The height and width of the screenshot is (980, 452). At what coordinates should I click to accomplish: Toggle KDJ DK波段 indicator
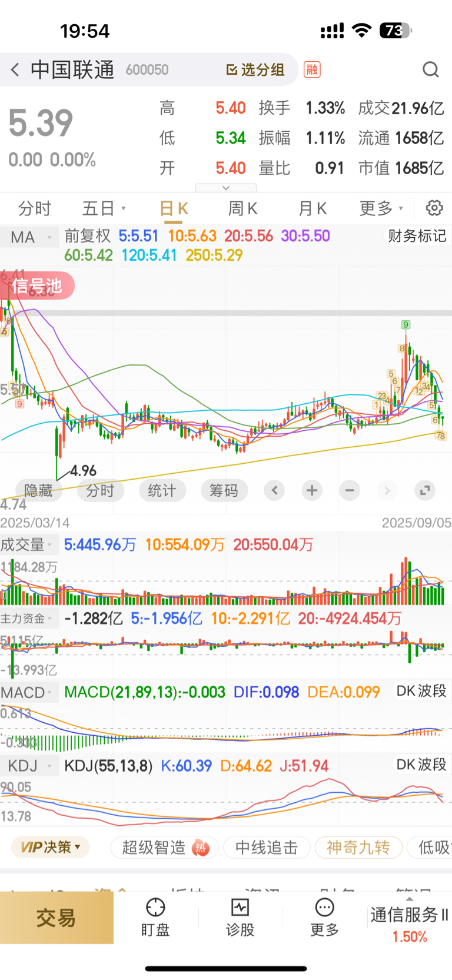(x=421, y=765)
